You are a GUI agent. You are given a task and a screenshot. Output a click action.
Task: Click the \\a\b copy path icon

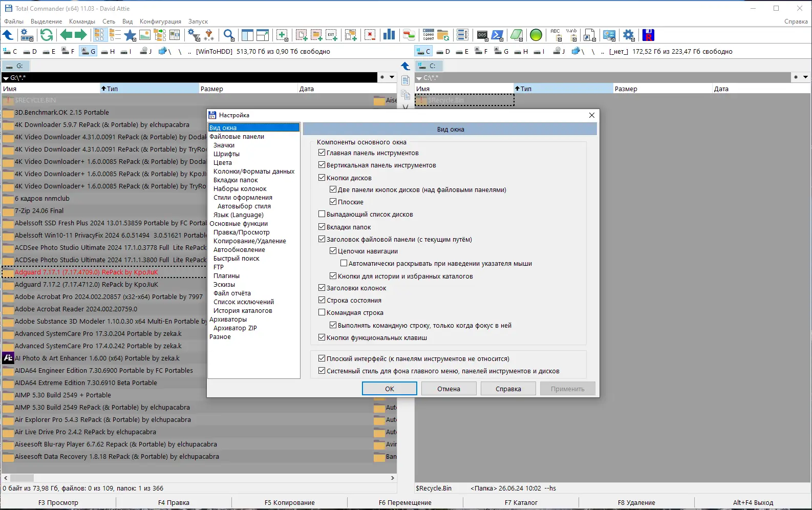click(x=571, y=35)
